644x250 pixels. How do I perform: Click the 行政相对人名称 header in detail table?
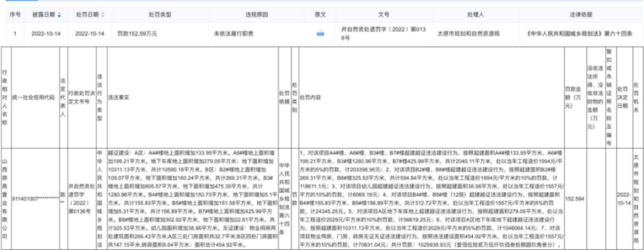(5, 97)
